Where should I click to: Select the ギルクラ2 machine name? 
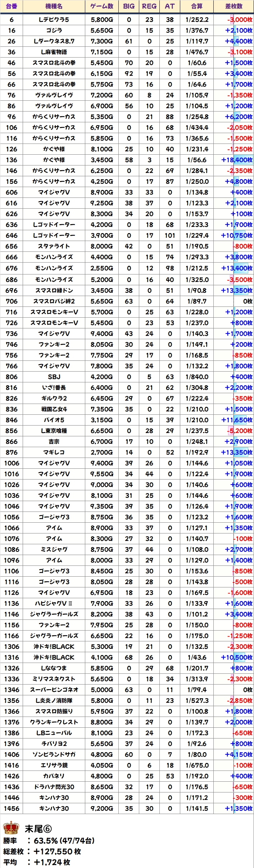(x=54, y=398)
